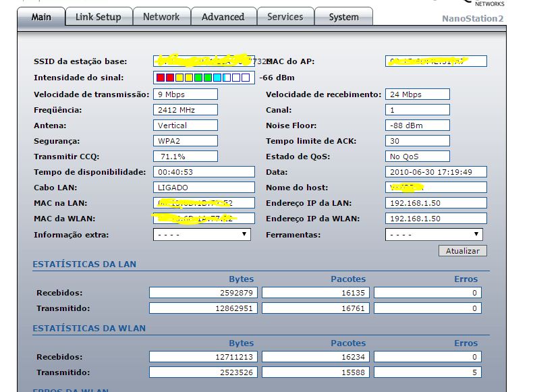Select the Noise Floor value field
Image resolution: width=533 pixels, height=392 pixels.
[418, 125]
